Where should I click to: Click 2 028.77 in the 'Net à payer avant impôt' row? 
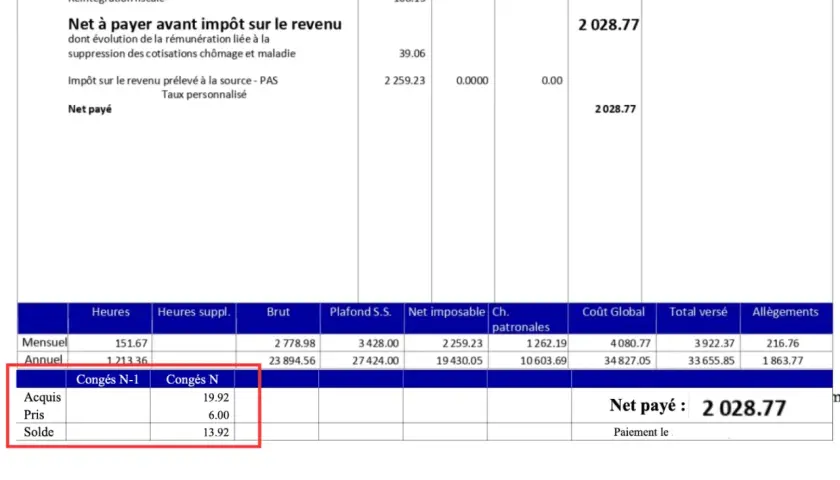(609, 25)
